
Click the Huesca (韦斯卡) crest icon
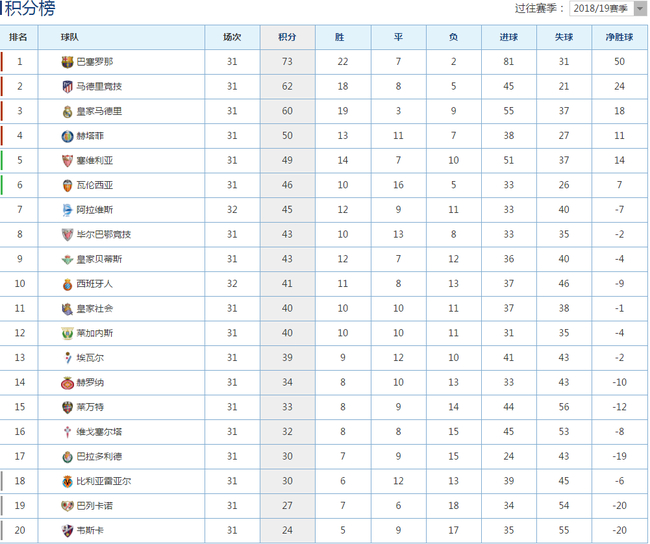[68, 531]
